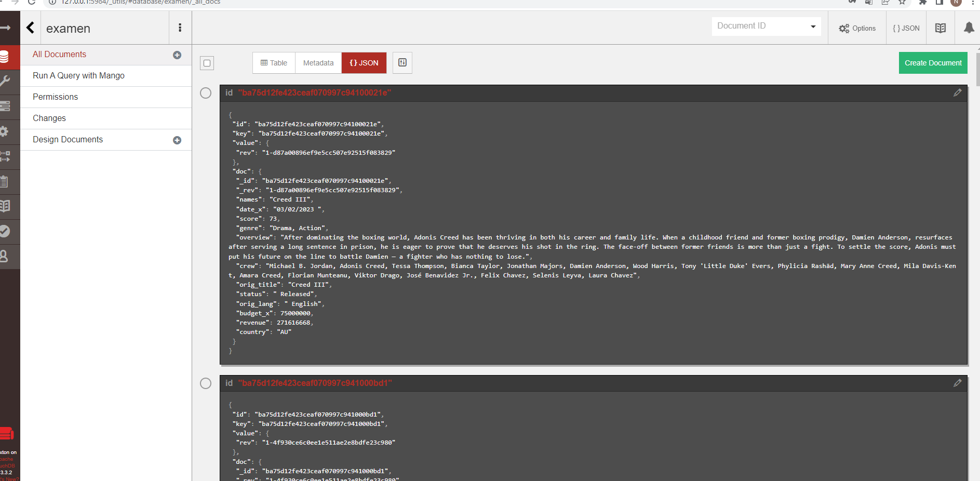Toggle the select-all documents checkbox

pyautogui.click(x=206, y=62)
